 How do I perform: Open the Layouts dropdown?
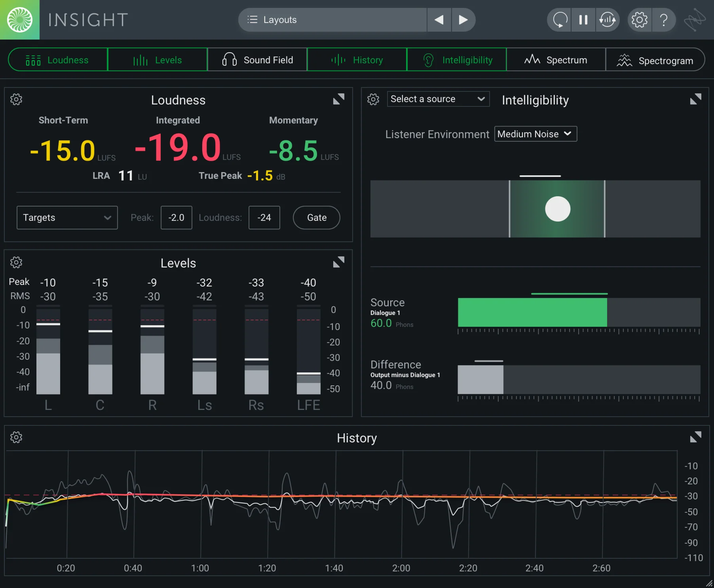click(332, 20)
